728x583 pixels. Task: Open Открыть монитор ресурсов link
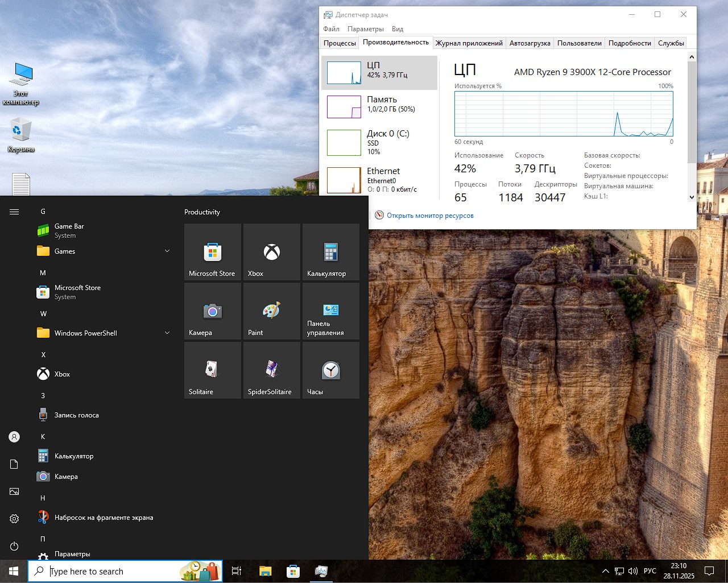pos(431,215)
